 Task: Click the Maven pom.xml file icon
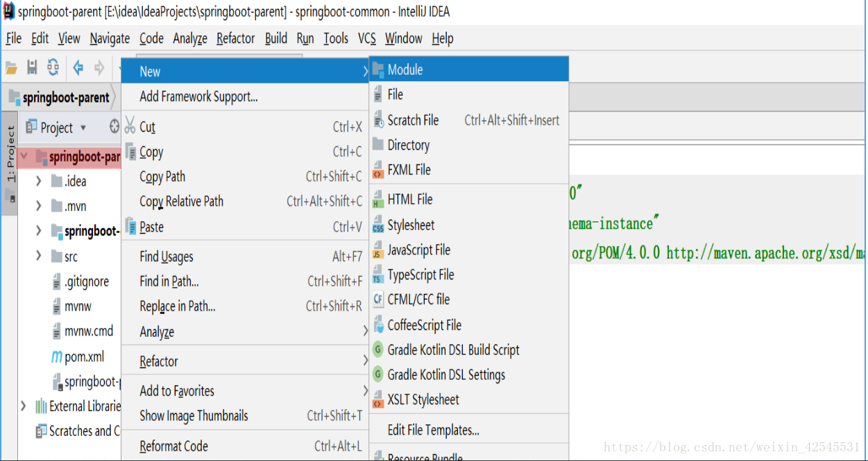pyautogui.click(x=57, y=357)
